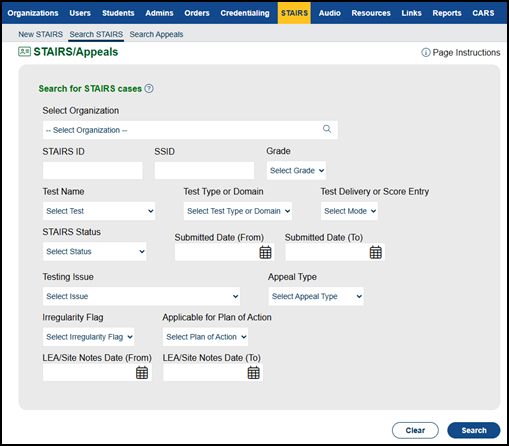Open the Select Status dropdown
509x446 pixels.
click(95, 251)
